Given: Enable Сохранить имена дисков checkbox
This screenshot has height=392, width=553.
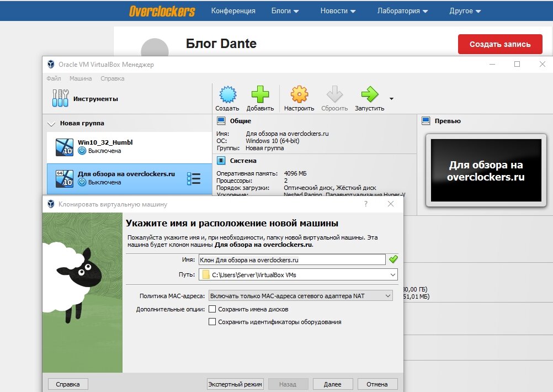Looking at the screenshot, I should (212, 309).
